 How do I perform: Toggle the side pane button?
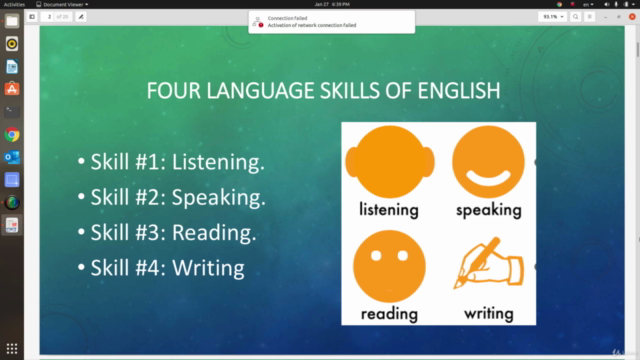32,17
